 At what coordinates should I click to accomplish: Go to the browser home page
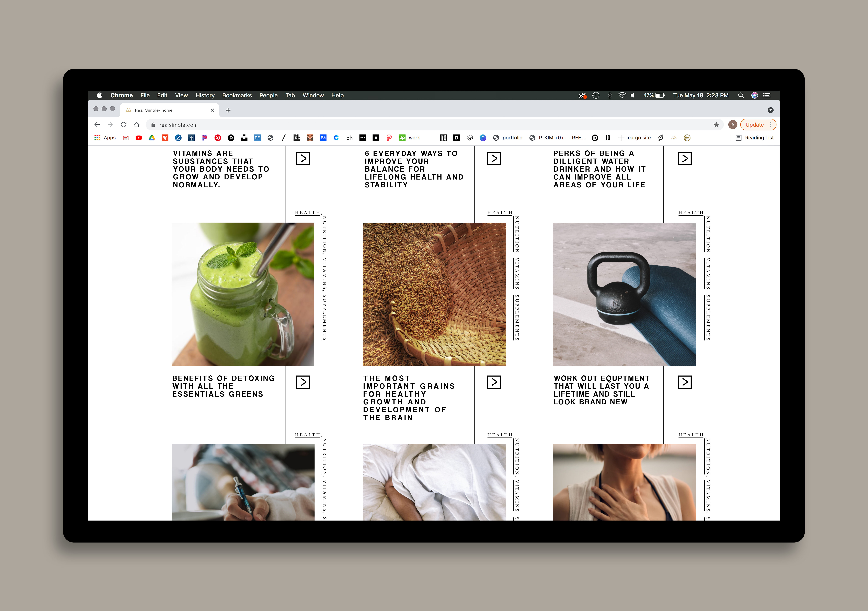pos(137,125)
